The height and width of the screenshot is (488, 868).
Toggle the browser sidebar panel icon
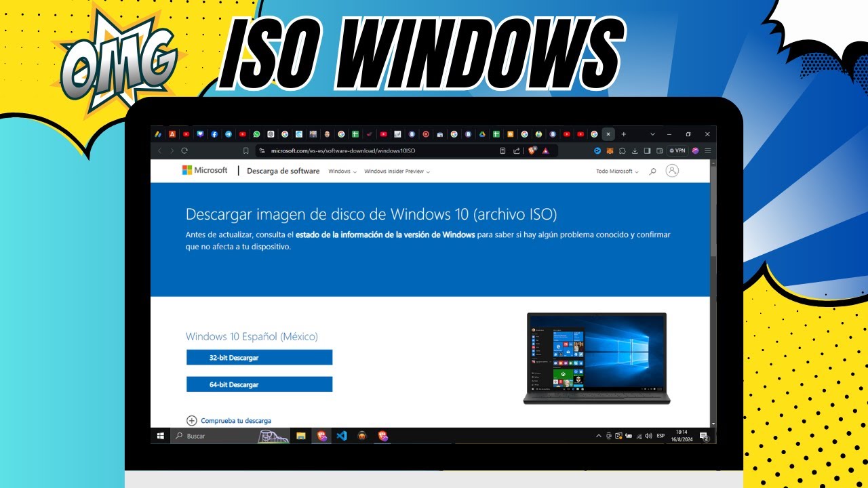[647, 150]
